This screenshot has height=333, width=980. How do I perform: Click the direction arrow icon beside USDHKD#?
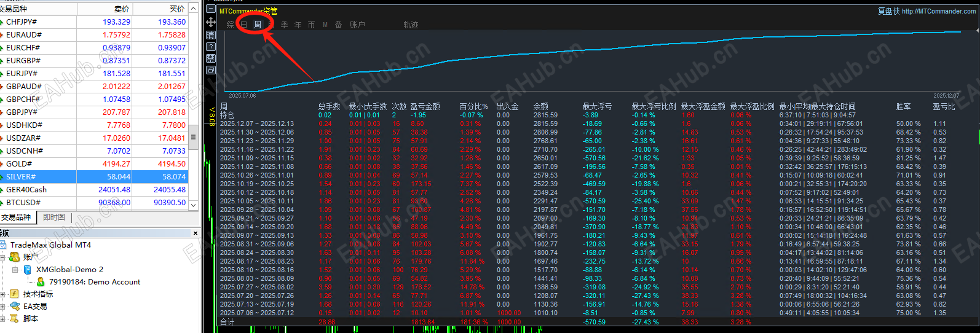1,125
